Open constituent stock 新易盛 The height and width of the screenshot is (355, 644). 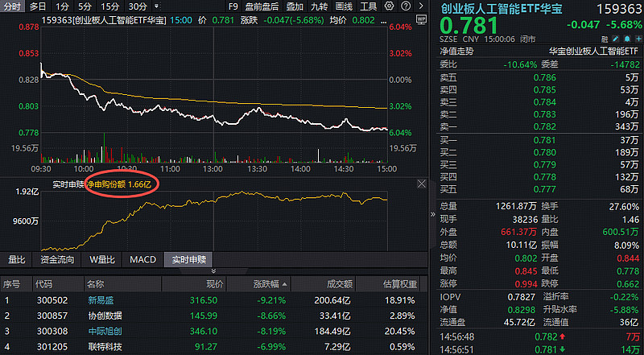click(x=101, y=300)
